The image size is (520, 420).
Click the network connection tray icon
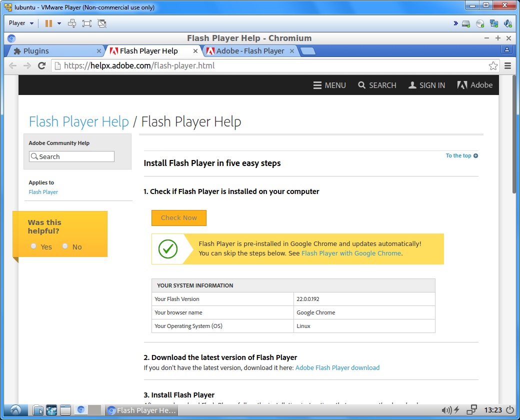click(x=471, y=410)
